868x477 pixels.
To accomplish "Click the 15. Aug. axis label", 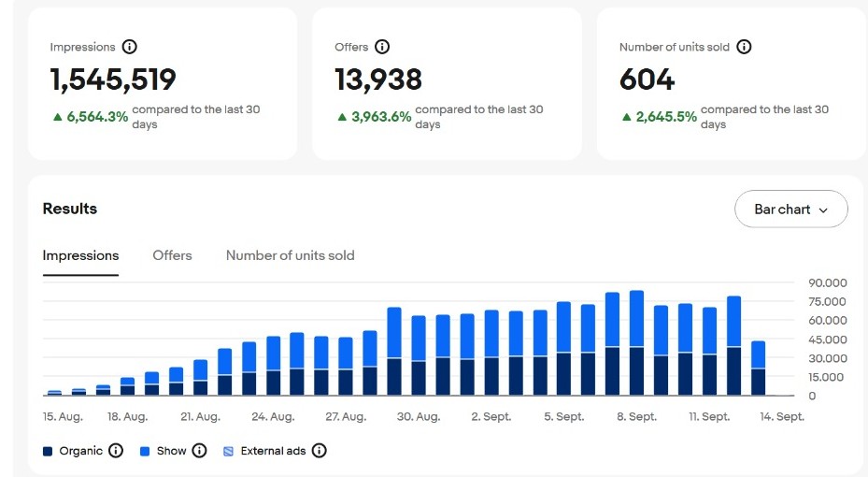I will (x=63, y=416).
